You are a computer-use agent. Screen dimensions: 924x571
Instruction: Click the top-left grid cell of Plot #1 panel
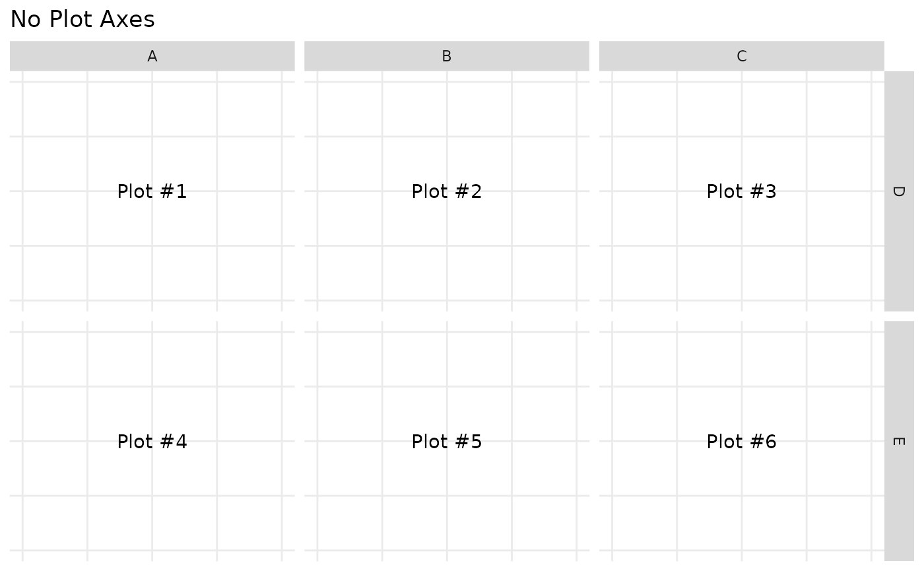(55, 110)
